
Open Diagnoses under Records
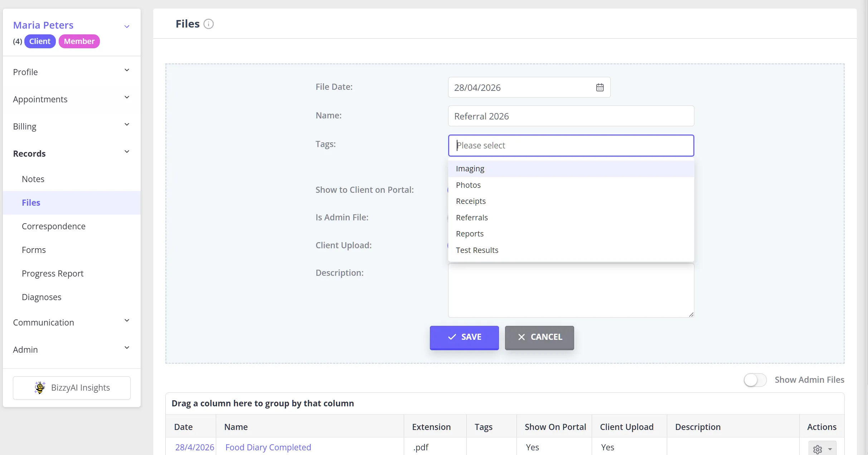click(x=72, y=297)
